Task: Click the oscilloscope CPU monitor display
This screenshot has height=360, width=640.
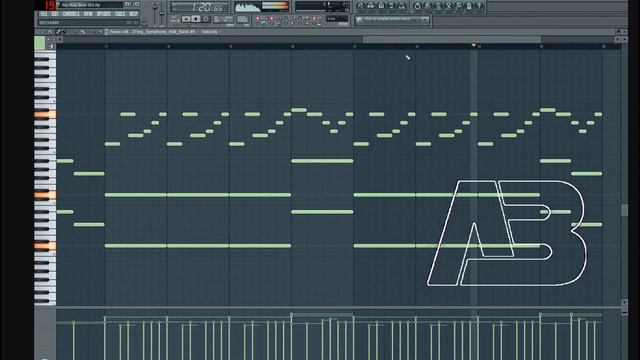Action: (249, 7)
